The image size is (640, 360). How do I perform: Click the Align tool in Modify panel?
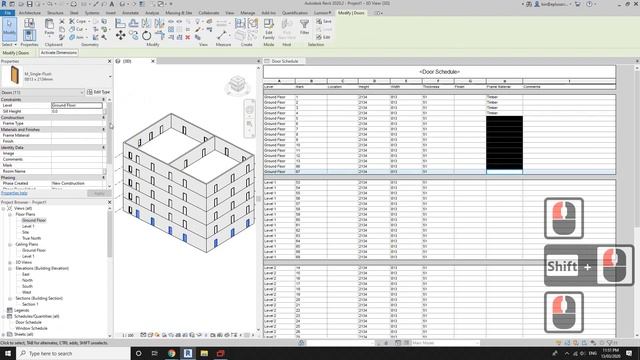tap(120, 23)
